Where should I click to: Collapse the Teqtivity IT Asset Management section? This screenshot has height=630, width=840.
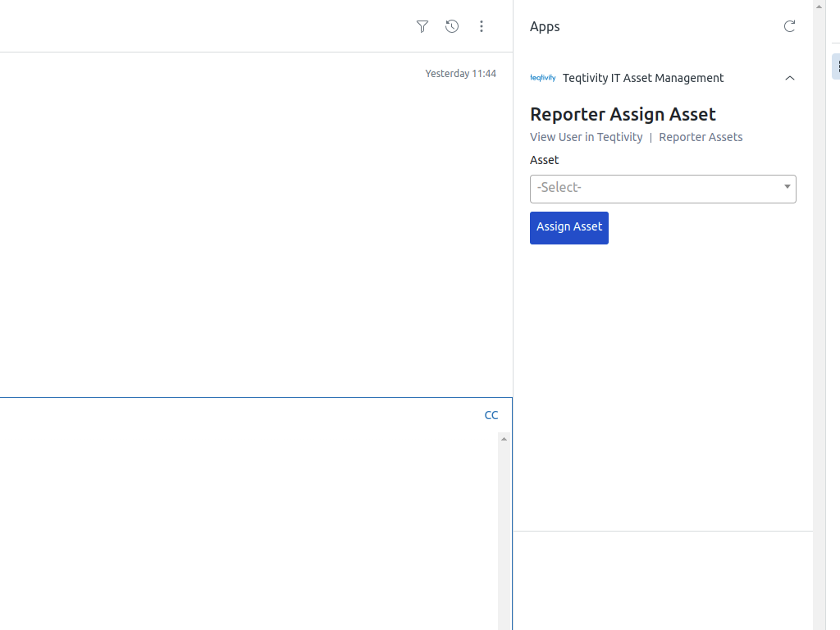click(789, 78)
